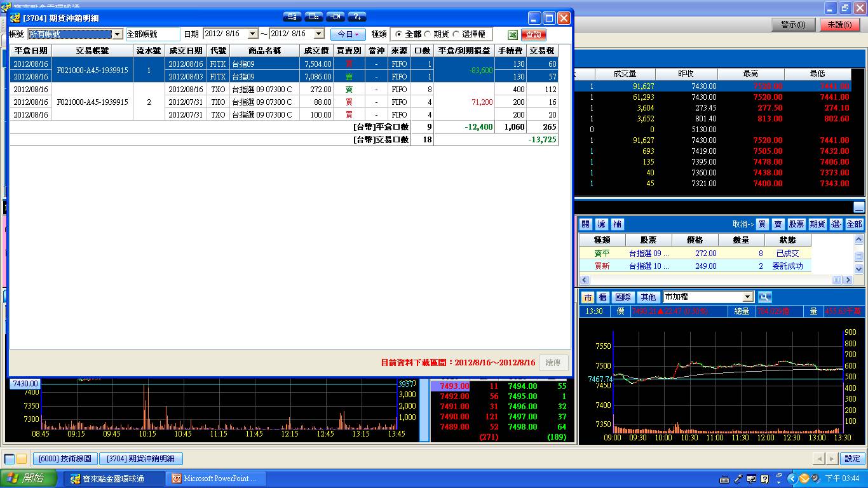Click the 關 button in orders panel
Screen dimensions: 868x488
pyautogui.click(x=586, y=224)
